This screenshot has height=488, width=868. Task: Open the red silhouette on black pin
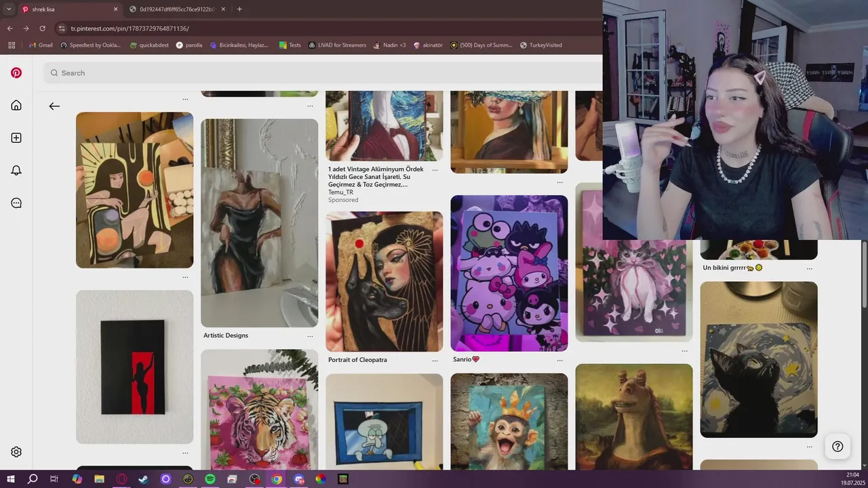tap(134, 367)
